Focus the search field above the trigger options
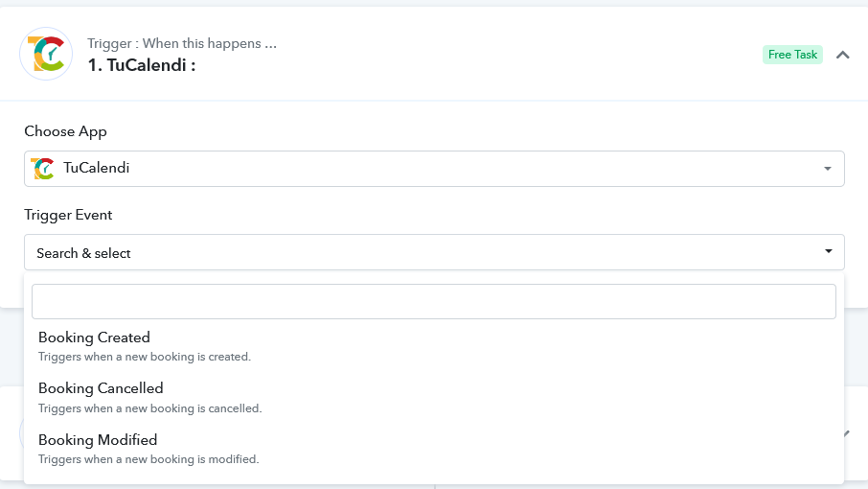This screenshot has height=489, width=868. point(433,301)
